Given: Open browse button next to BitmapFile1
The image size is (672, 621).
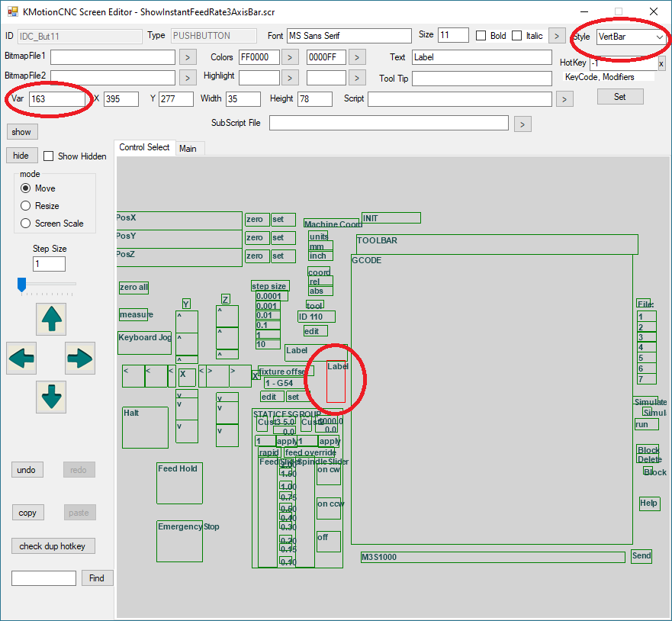Looking at the screenshot, I should click(188, 57).
